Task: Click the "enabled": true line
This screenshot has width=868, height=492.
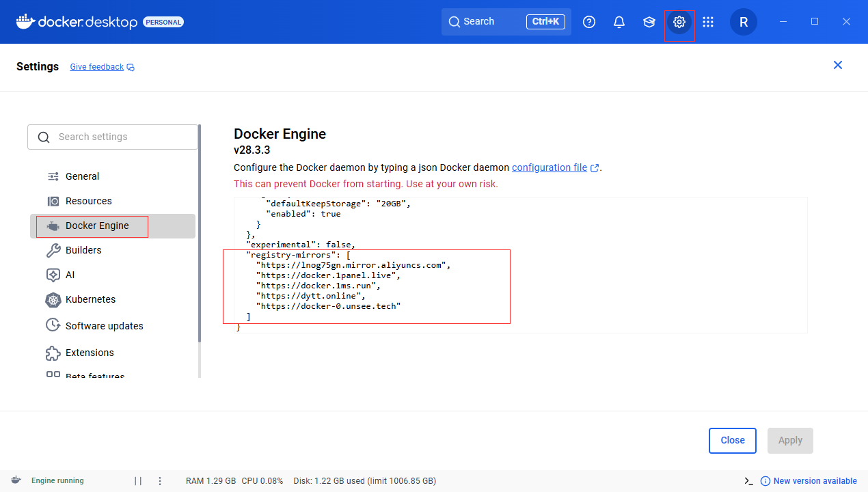Action: tap(303, 214)
